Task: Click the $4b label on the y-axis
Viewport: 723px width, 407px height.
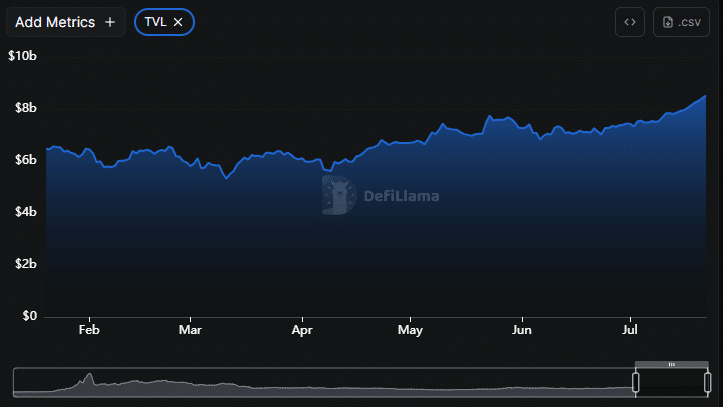Action: pos(22,212)
